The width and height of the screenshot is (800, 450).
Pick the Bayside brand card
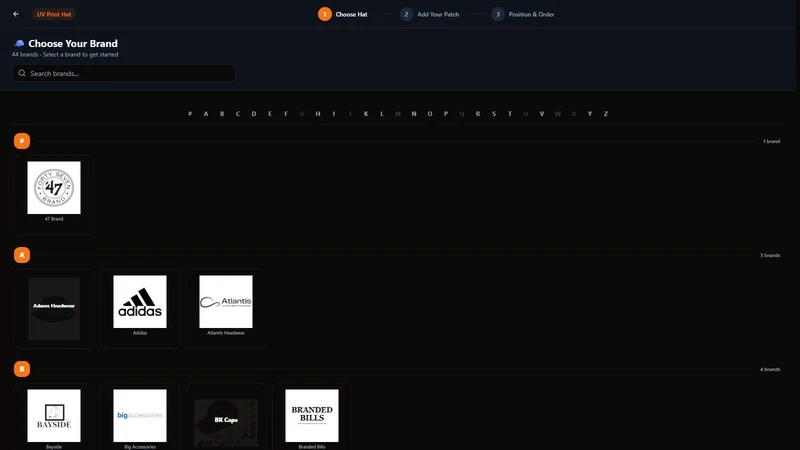[x=54, y=417]
